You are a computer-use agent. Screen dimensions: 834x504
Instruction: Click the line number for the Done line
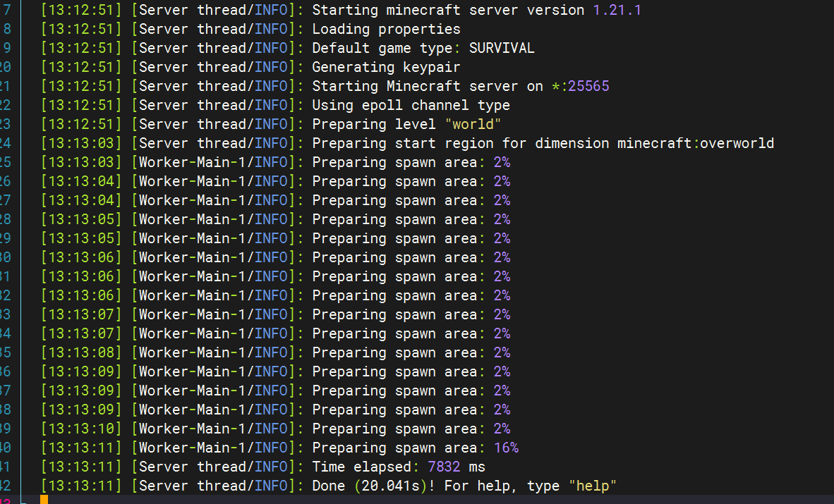[x=5, y=486]
